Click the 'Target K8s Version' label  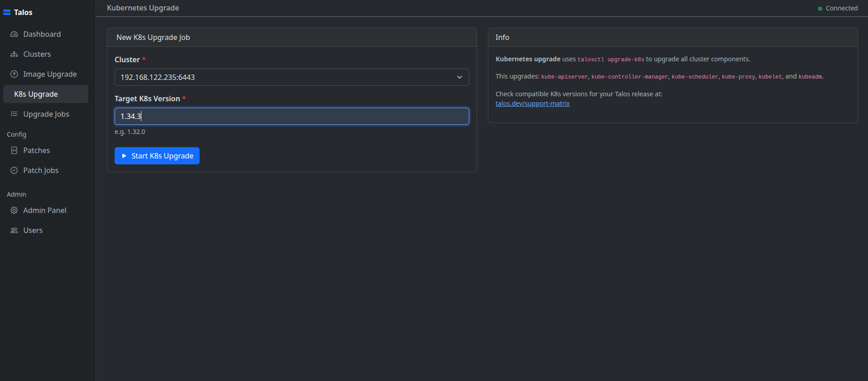147,99
